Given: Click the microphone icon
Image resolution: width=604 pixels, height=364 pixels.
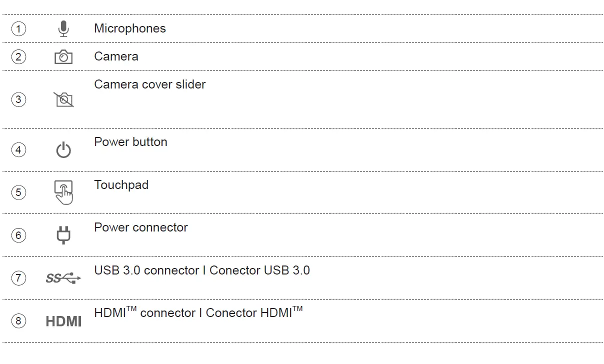Looking at the screenshot, I should (63, 29).
